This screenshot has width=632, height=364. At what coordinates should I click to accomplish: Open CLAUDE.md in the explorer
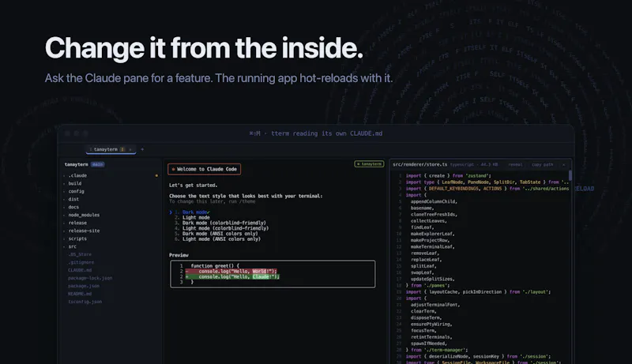tap(80, 270)
